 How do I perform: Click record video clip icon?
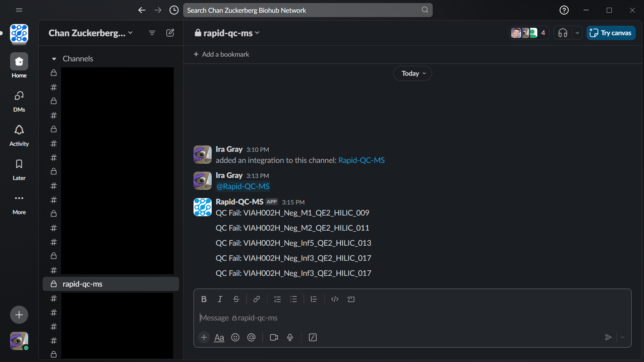point(274,338)
